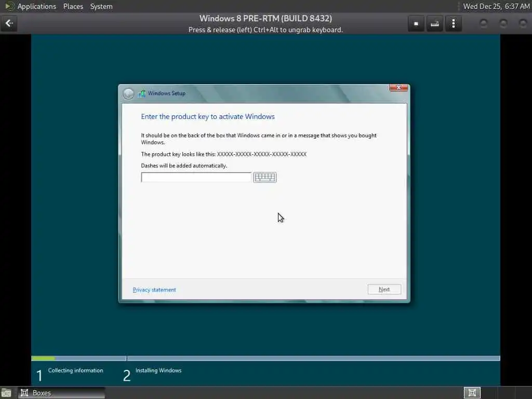This screenshot has width=532, height=399.
Task: Click the Next button
Action: pos(384,289)
